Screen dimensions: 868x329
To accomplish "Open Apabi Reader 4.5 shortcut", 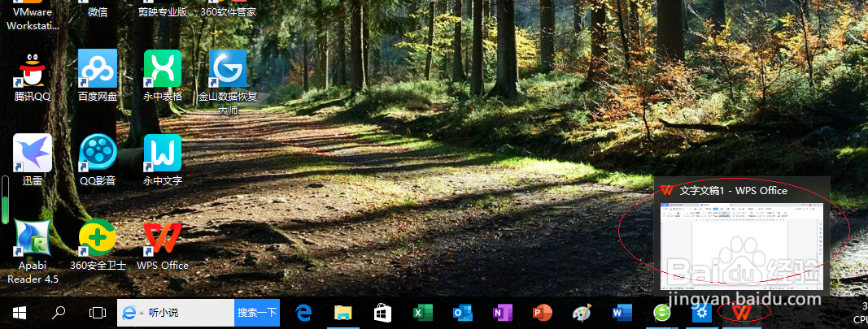I will [x=33, y=252].
